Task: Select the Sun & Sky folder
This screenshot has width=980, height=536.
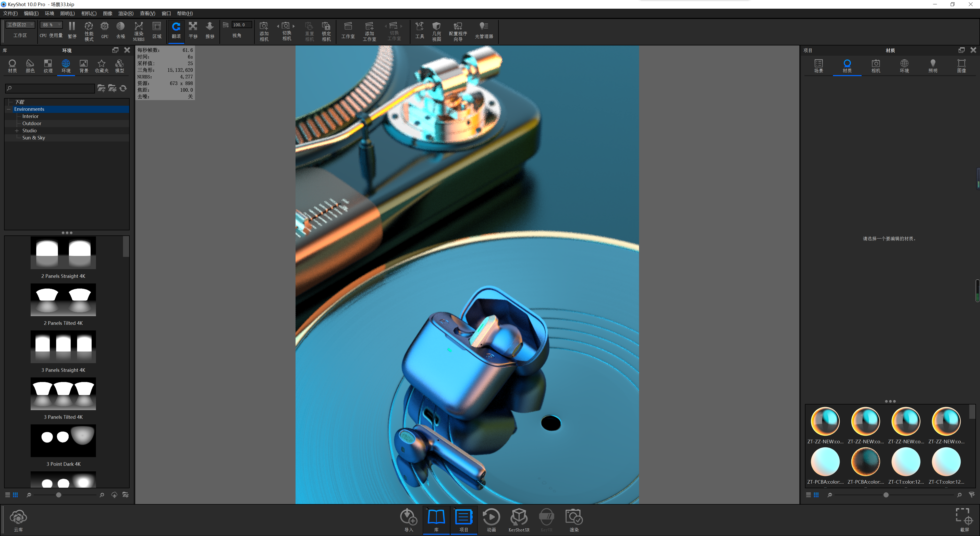Action: click(x=33, y=138)
